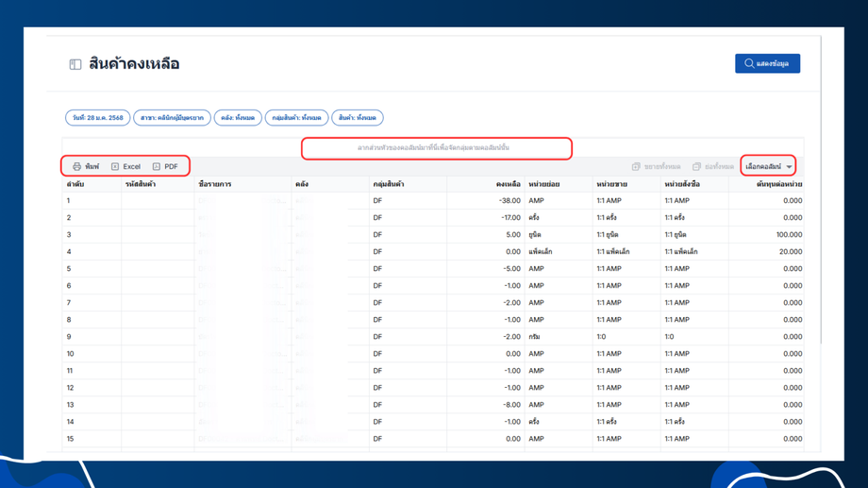The image size is (868, 488).
Task: Click the สินค้า: ทั้งหมด filter chip
Action: [358, 118]
